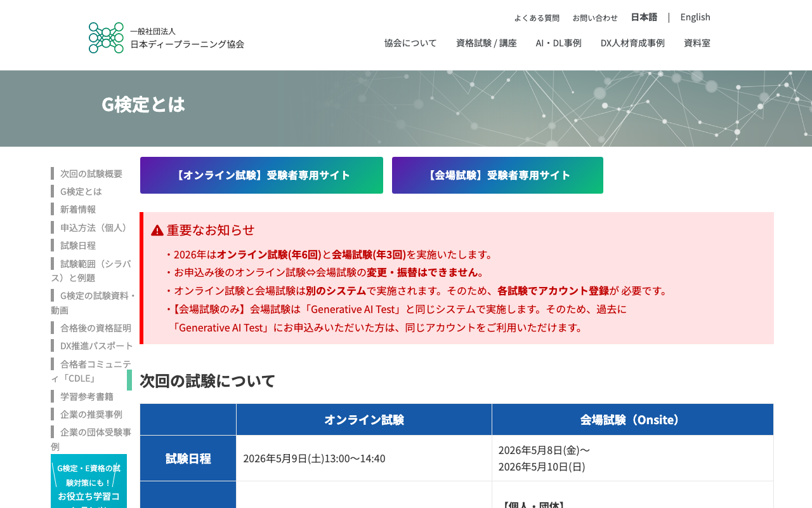Viewport: 812px width, 508px height.
Task: Open 申込方法（個人） from the sidebar
Action: [x=93, y=227]
